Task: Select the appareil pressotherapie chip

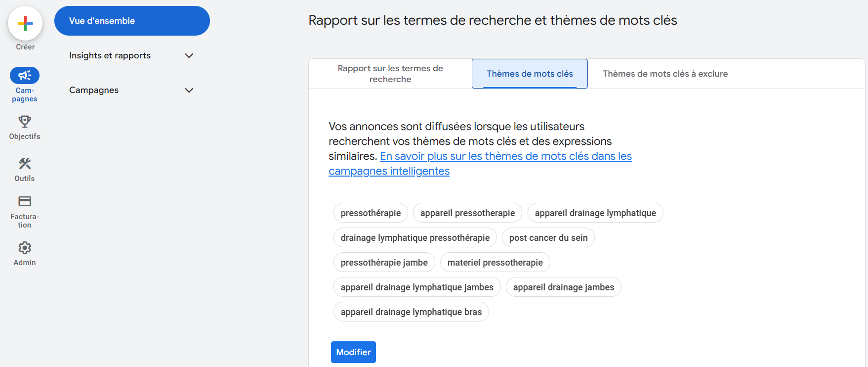Action: (467, 213)
